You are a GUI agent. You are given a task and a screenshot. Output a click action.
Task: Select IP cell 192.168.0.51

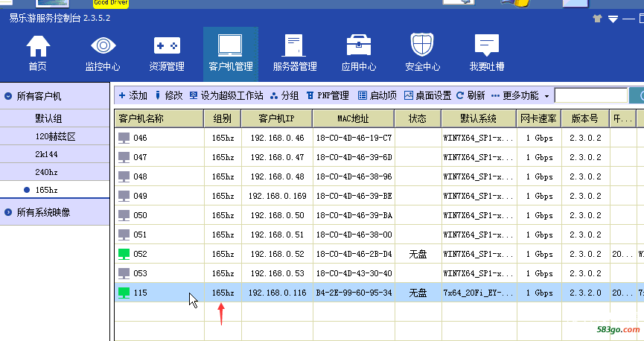tap(277, 235)
